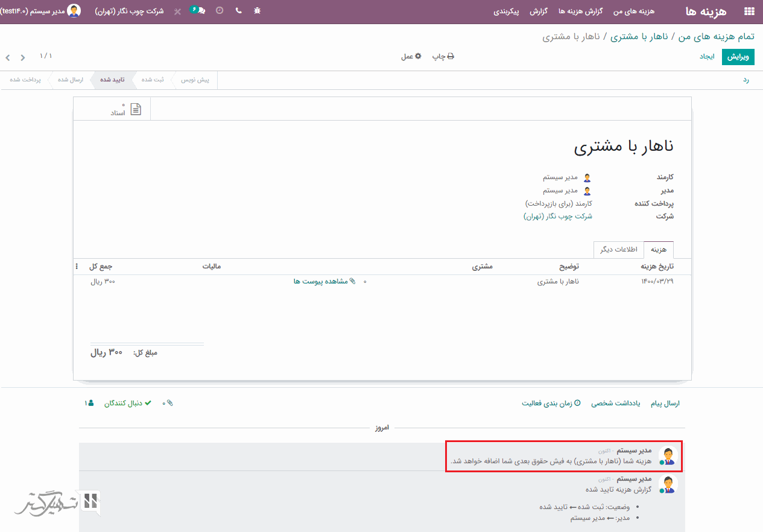Open the اسناد documents stat button
Screen dimensions: 763x532
[126, 109]
